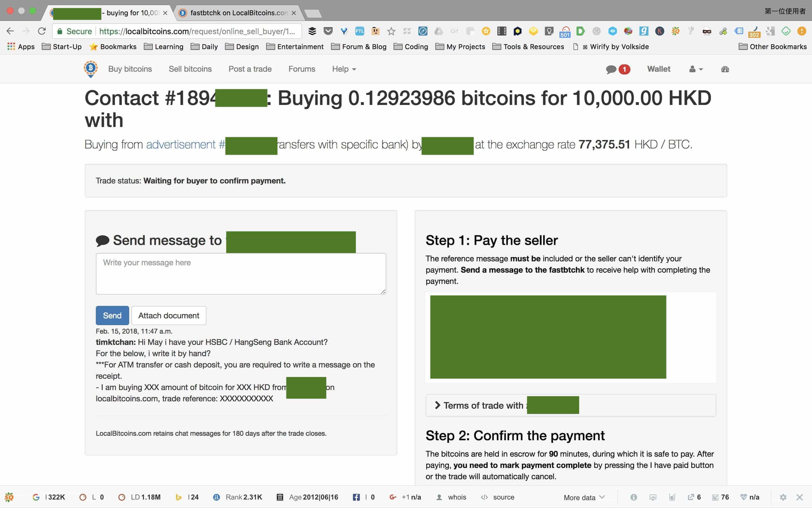Image resolution: width=812 pixels, height=508 pixels.
Task: Click in the message text area
Action: (241, 274)
